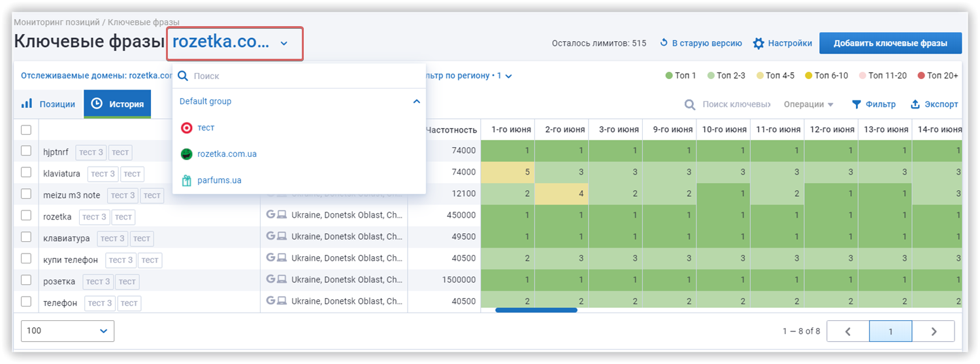
Task: Go to the next page arrow
Action: pyautogui.click(x=934, y=331)
